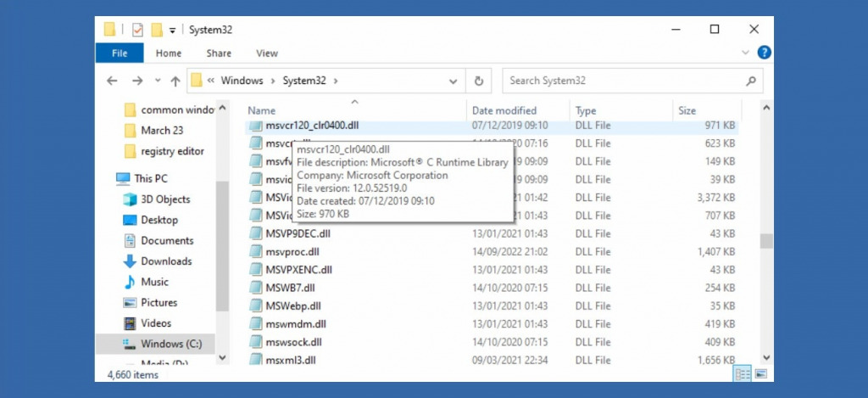This screenshot has width=868, height=398.
Task: Switch to the large thumbnails view icon
Action: pos(760,374)
